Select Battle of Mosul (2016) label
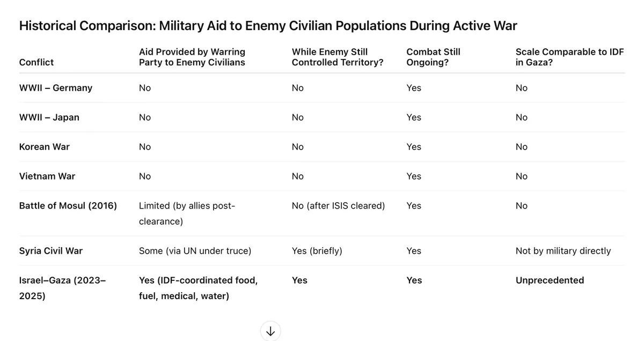The height and width of the screenshot is (341, 644). click(x=68, y=206)
